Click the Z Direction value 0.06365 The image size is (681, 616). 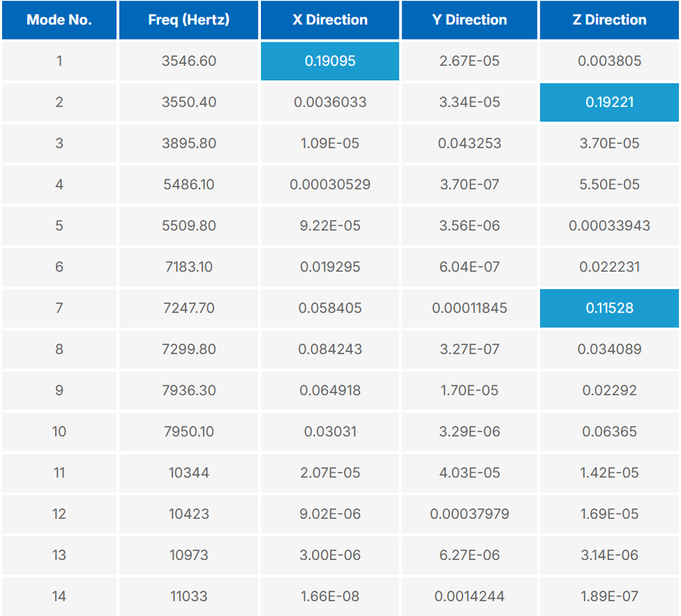point(609,432)
